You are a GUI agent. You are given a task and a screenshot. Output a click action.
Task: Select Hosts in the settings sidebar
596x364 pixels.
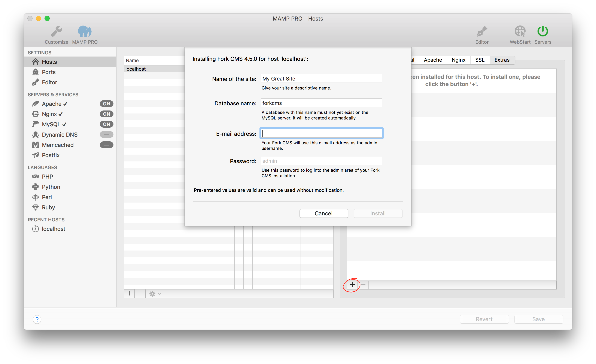point(70,62)
